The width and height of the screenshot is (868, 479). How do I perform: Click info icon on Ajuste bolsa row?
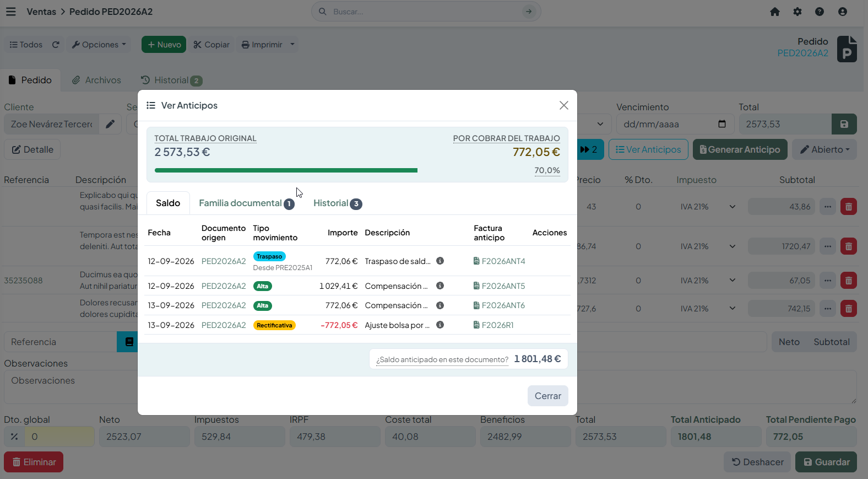point(440,325)
